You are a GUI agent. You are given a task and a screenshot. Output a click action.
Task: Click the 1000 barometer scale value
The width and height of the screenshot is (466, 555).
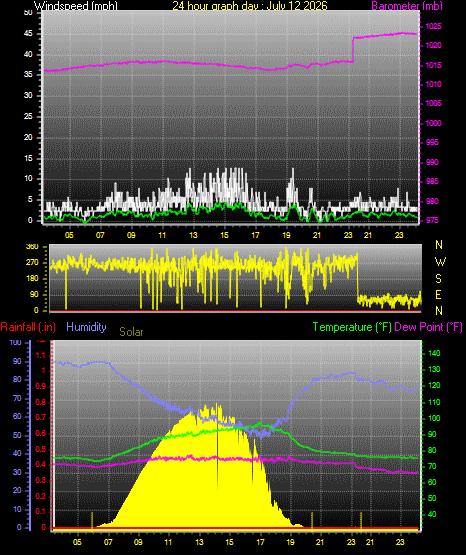pos(433,123)
